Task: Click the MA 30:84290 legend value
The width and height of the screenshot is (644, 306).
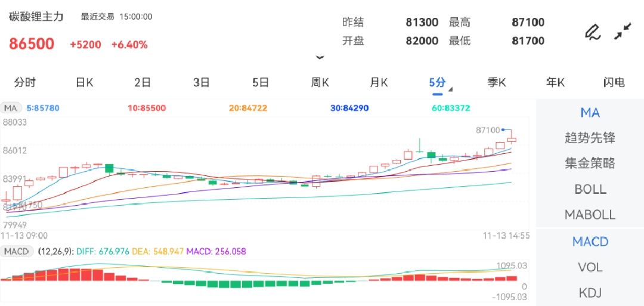Action: 349,109
